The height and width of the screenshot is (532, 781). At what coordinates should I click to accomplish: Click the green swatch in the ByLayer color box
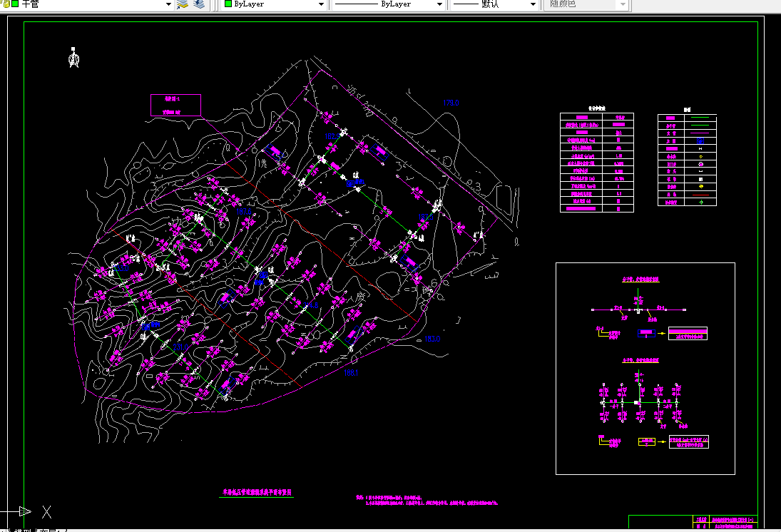[x=228, y=4]
